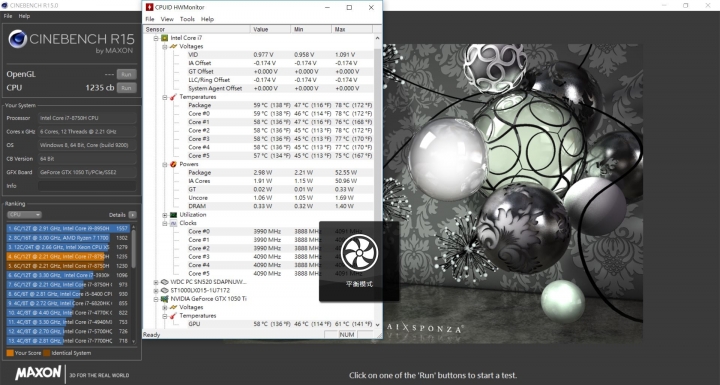Collapse the Intel Core i7 node
This screenshot has height=385, width=720.
point(156,38)
